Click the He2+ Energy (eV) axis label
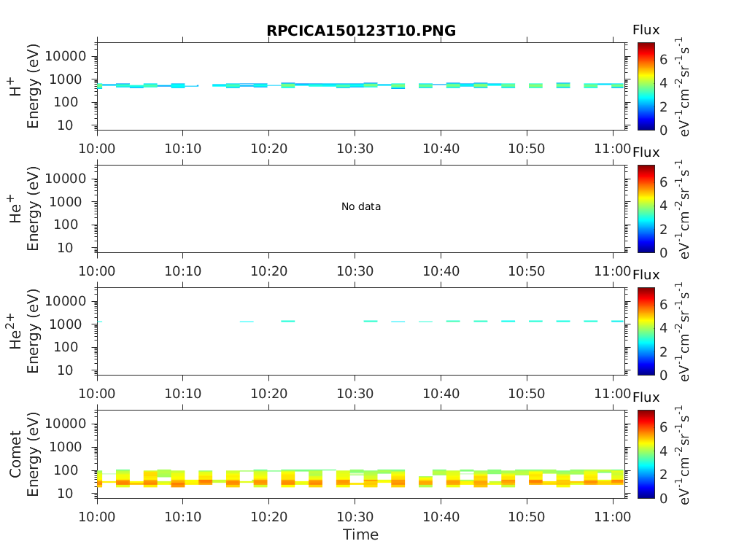The width and height of the screenshot is (747, 560). click(x=32, y=331)
